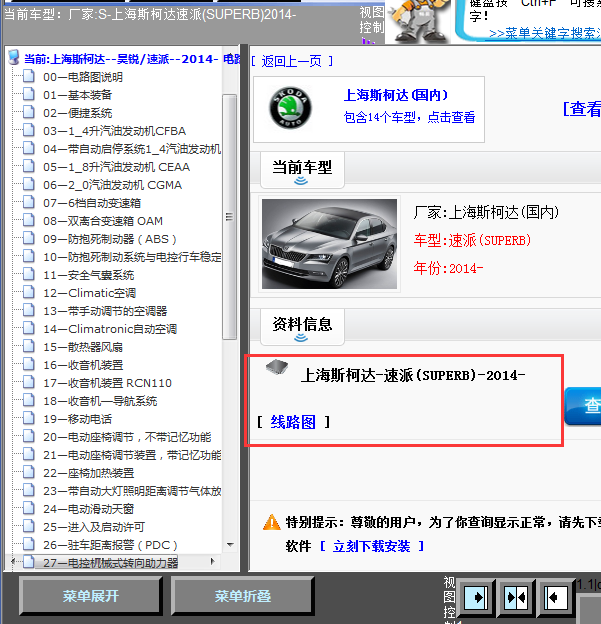Click the 菜单展开 button
The width and height of the screenshot is (601, 624).
point(91,596)
